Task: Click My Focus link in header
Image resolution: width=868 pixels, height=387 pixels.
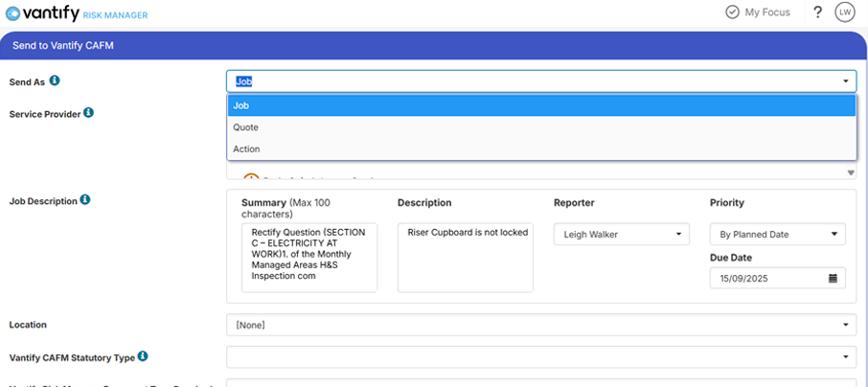Action: (x=765, y=12)
